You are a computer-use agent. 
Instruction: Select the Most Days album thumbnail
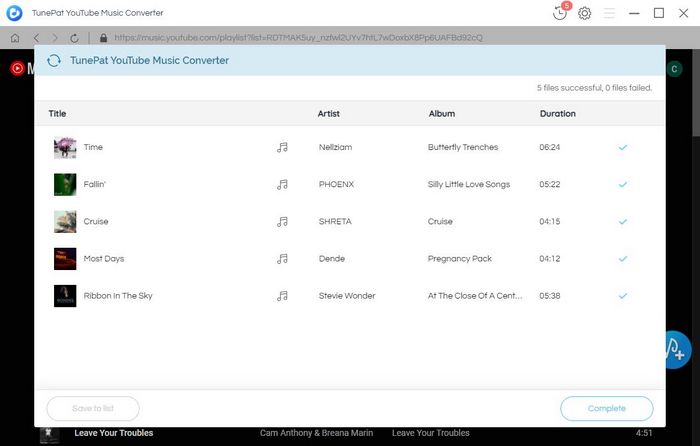click(x=65, y=258)
